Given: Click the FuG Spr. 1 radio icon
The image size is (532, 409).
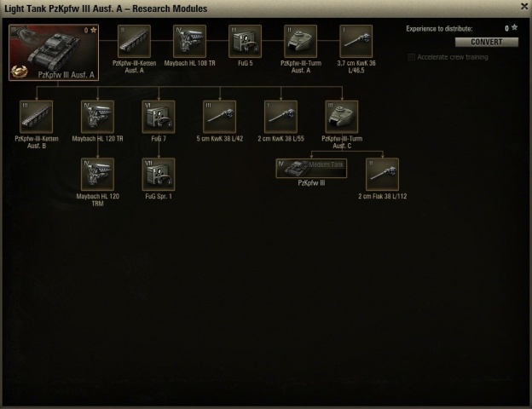Looking at the screenshot, I should coord(159,175).
